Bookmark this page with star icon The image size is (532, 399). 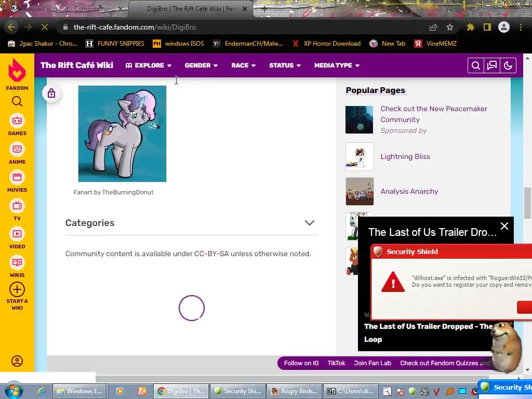[450, 27]
